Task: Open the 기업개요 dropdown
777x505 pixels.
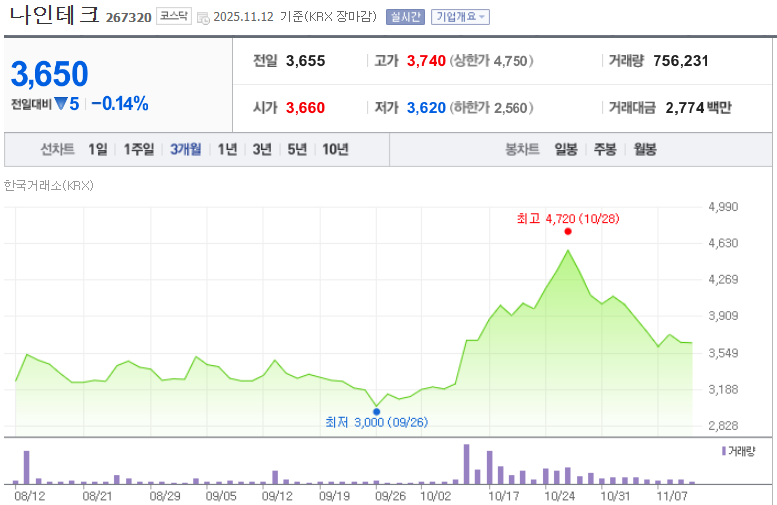Action: (460, 17)
